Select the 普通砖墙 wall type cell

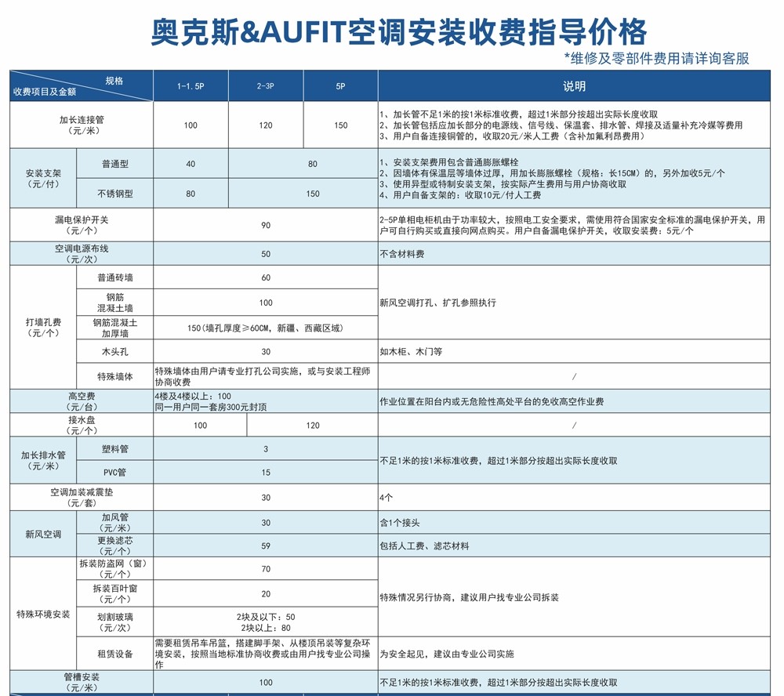coord(115,277)
